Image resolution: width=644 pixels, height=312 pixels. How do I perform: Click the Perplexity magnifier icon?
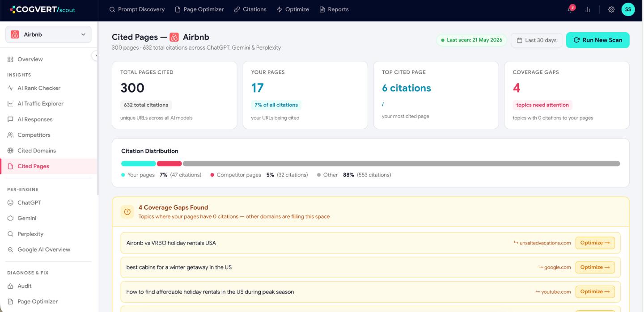coord(10,234)
